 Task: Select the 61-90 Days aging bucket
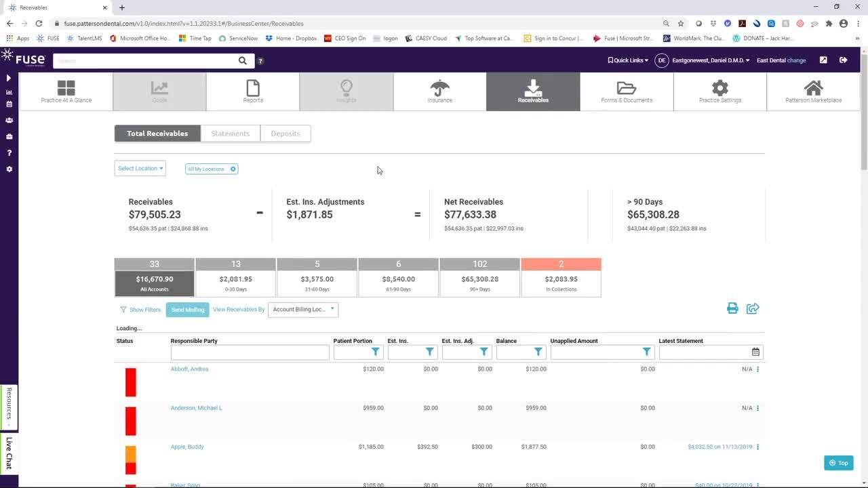coord(399,277)
